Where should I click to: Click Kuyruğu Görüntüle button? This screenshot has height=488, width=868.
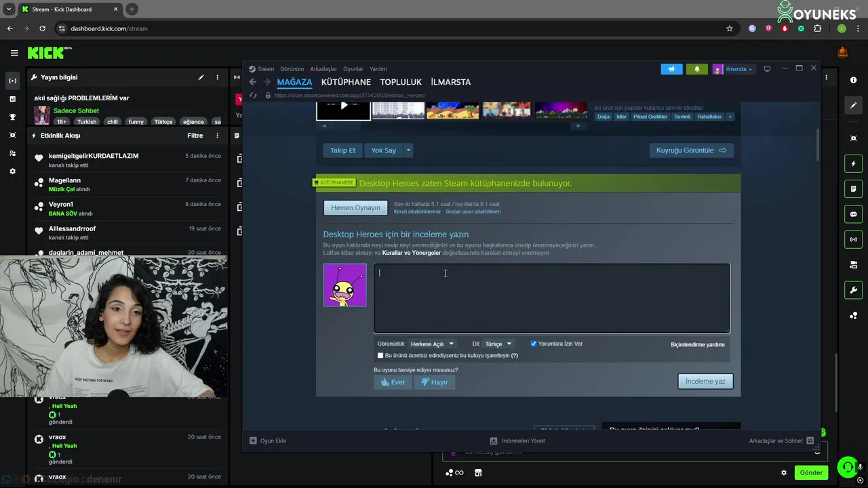(691, 150)
